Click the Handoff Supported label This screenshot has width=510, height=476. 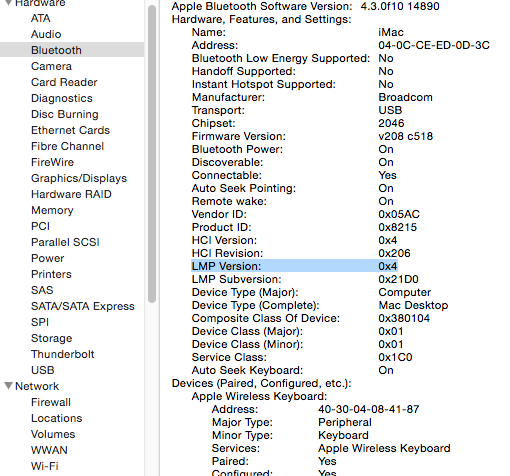click(243, 71)
